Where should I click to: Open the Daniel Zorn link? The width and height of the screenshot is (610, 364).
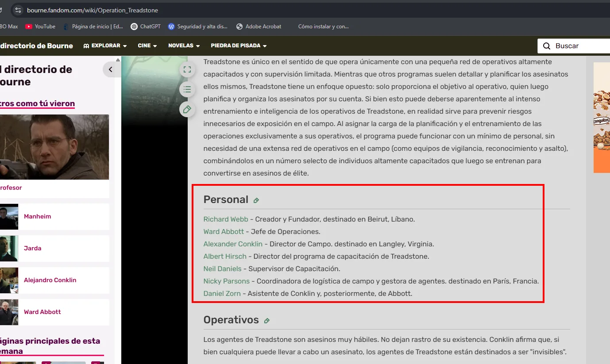222,293
